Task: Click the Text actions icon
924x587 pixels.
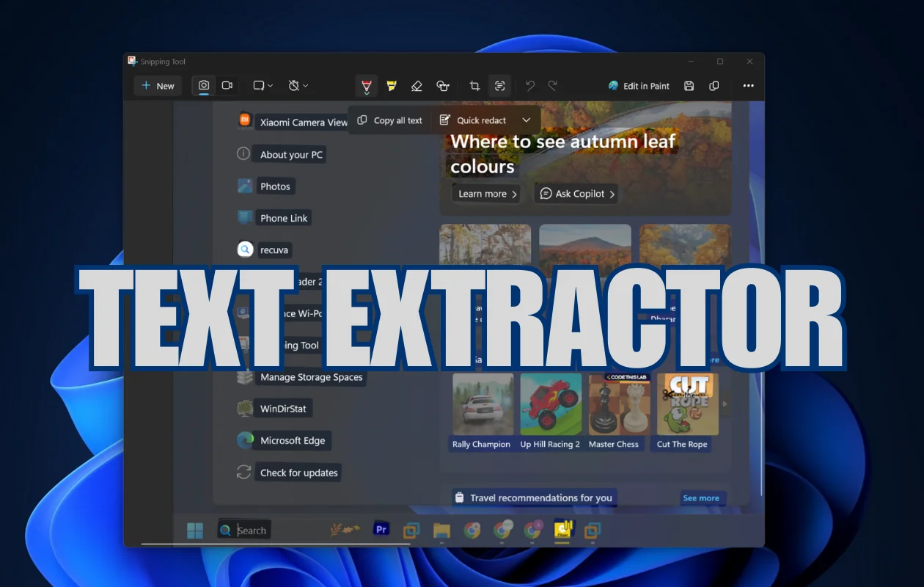Action: tap(500, 86)
